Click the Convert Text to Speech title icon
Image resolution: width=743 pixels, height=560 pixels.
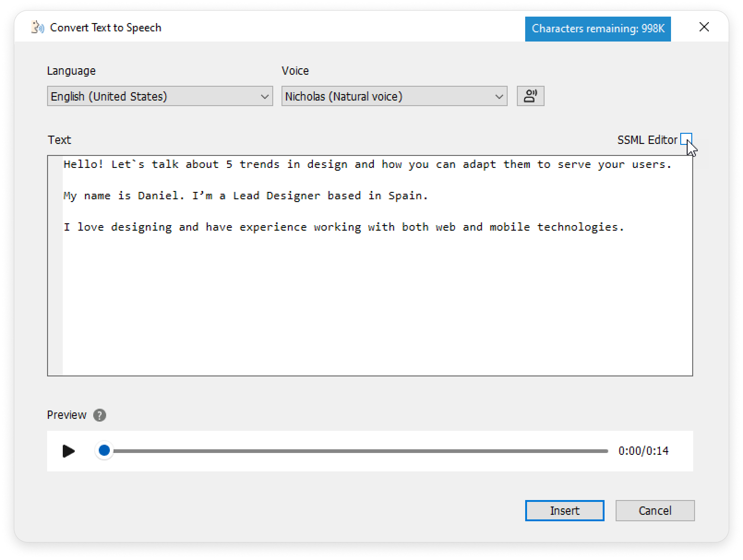point(37,28)
